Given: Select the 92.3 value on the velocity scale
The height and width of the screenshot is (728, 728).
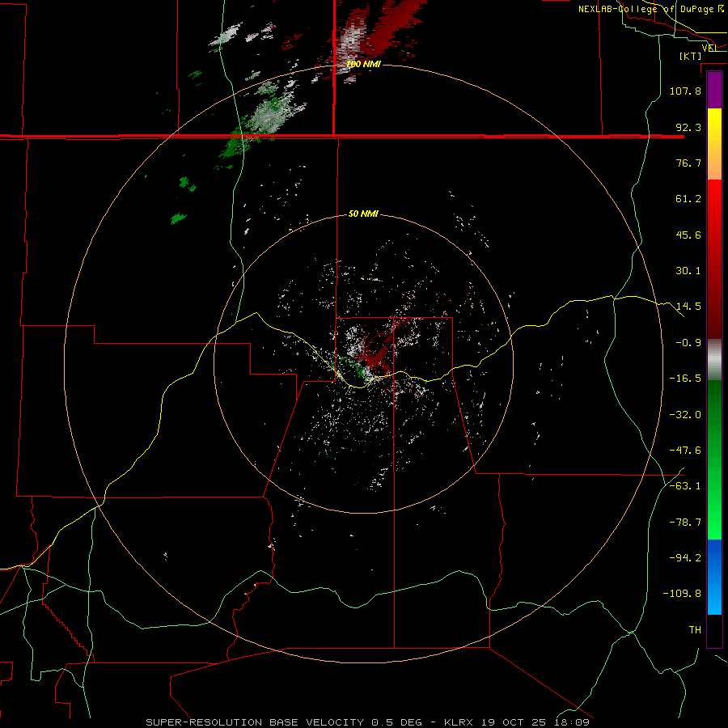Looking at the screenshot, I should click(x=688, y=127).
